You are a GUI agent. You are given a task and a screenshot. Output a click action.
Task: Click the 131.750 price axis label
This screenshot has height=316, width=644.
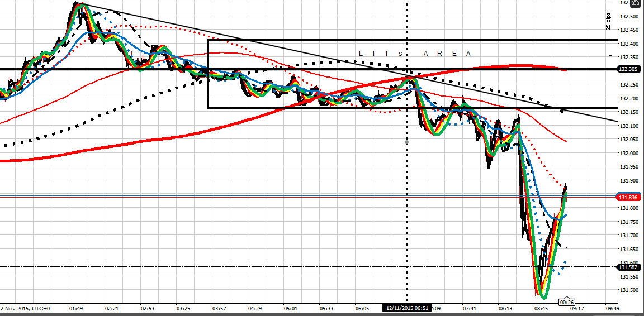coord(629,222)
